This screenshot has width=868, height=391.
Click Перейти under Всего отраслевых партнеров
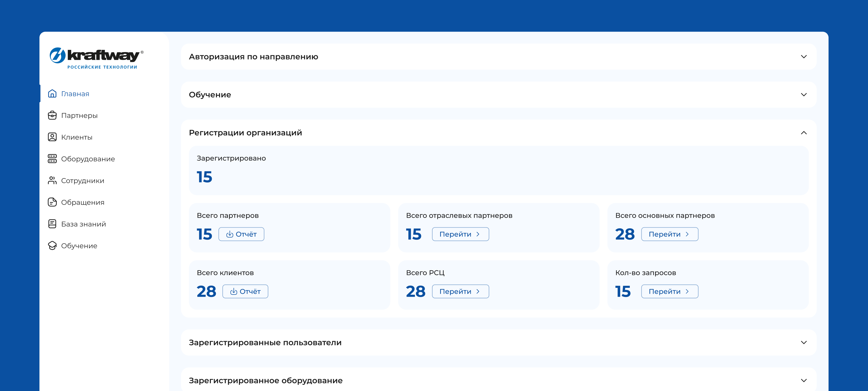tap(460, 234)
